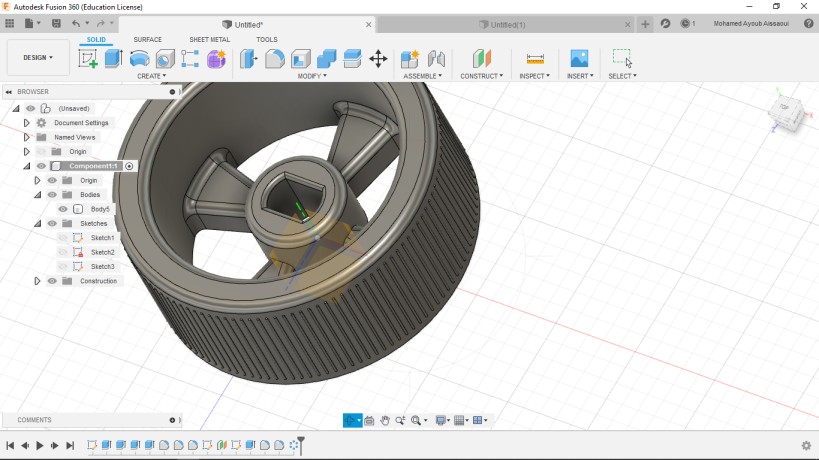
Task: Select the Extrude tool
Action: 113,58
